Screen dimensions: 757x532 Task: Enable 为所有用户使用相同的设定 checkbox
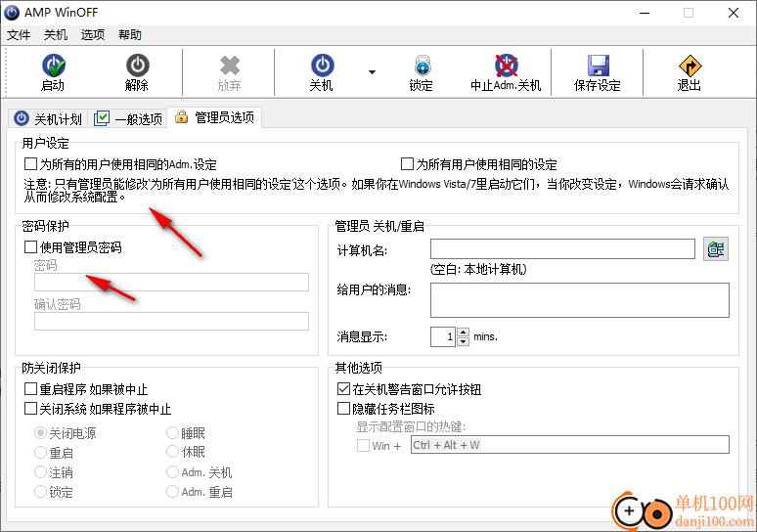(408, 164)
